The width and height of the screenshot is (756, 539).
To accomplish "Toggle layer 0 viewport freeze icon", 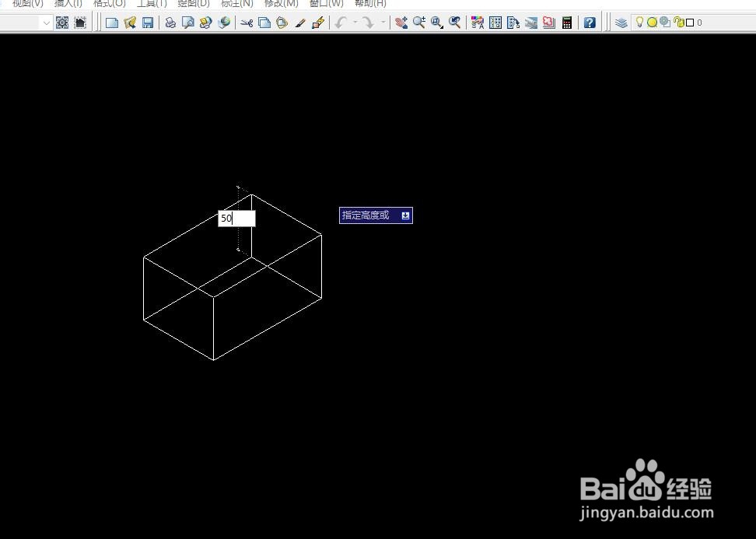I will [665, 23].
